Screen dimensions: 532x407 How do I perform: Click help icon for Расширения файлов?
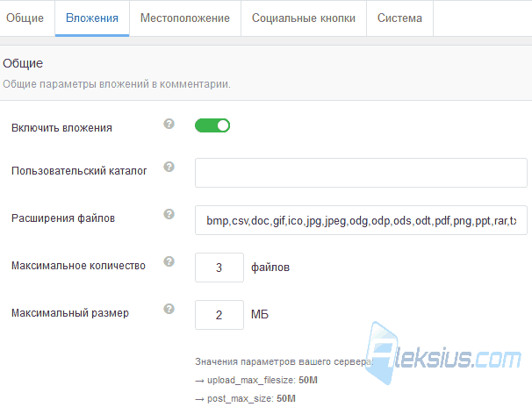(169, 214)
